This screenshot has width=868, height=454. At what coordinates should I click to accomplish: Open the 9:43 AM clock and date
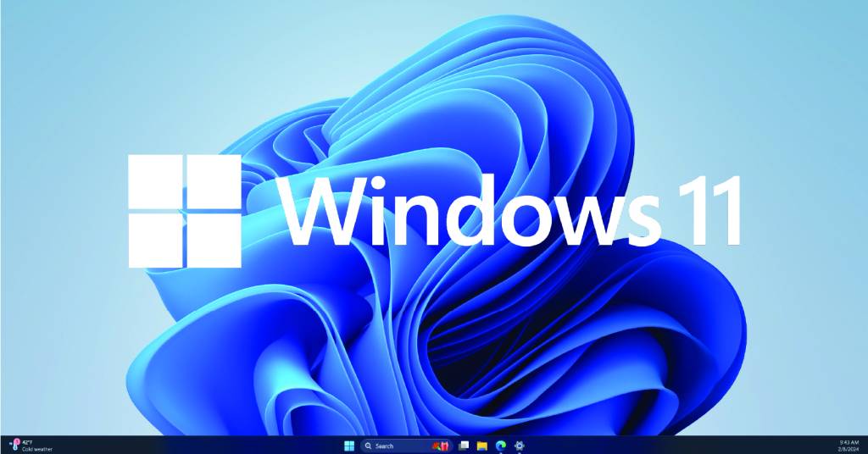point(849,446)
